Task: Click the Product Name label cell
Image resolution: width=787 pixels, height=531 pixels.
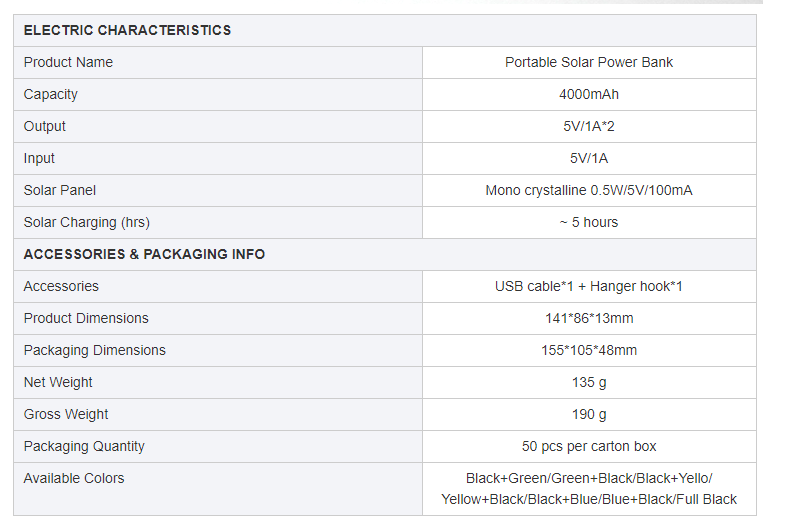Action: point(68,62)
